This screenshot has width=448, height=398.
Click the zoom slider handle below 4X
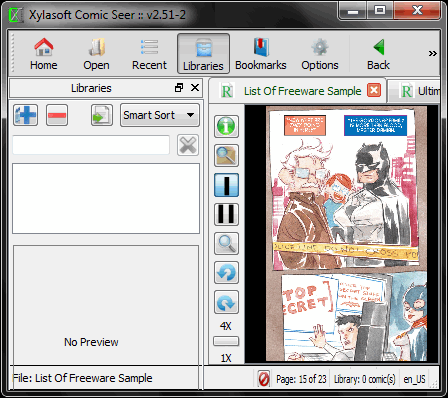click(226, 341)
